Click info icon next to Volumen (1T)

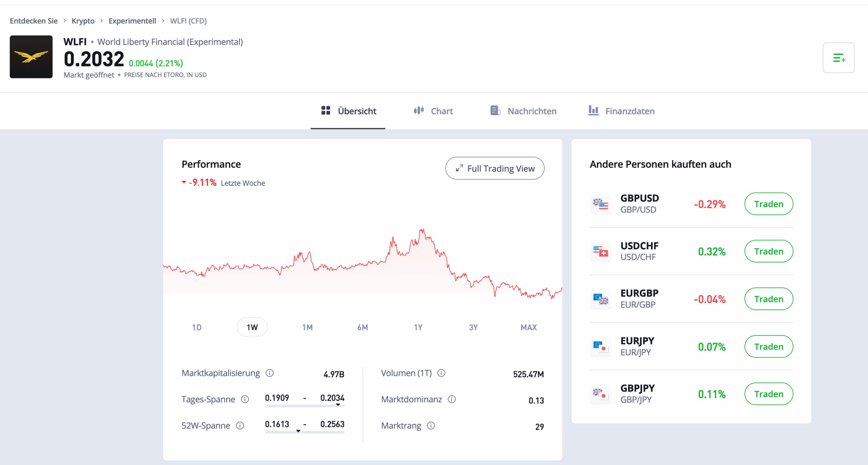click(441, 373)
